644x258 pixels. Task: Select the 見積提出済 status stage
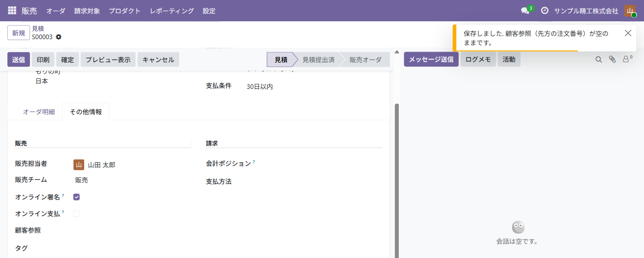pos(318,59)
